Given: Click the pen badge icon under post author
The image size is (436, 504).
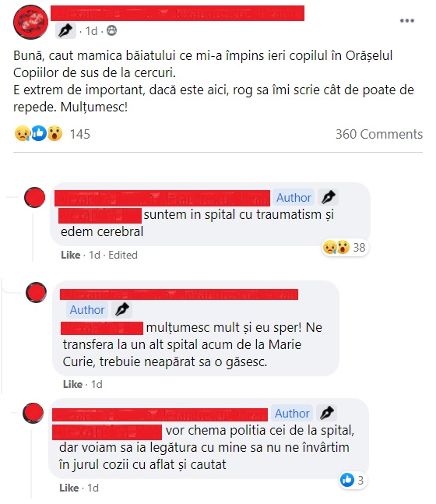Looking at the screenshot, I should click(x=65, y=31).
